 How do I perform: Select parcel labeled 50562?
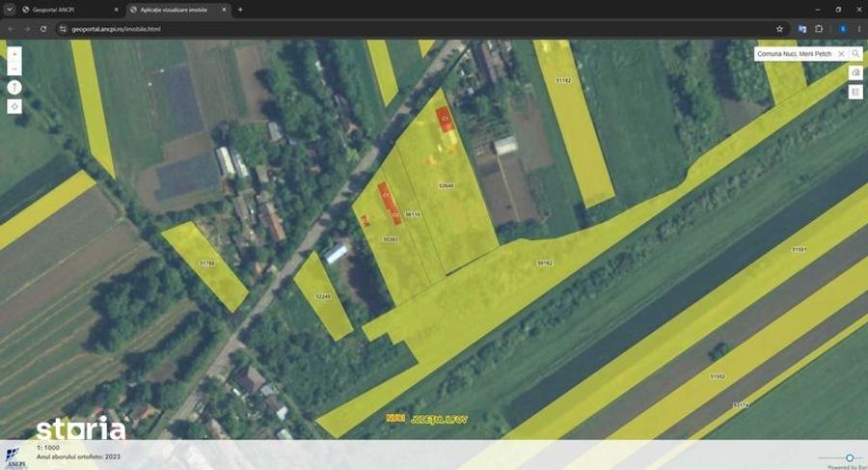click(545, 263)
